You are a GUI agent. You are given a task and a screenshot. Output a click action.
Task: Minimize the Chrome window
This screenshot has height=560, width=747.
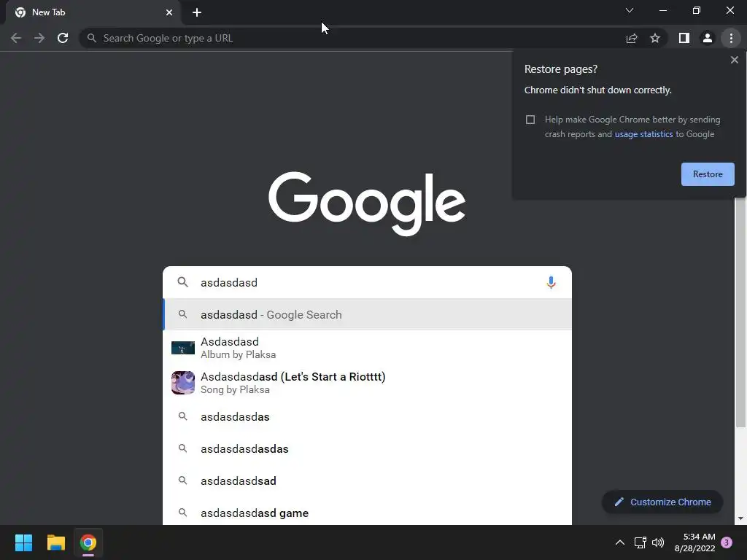662,10
